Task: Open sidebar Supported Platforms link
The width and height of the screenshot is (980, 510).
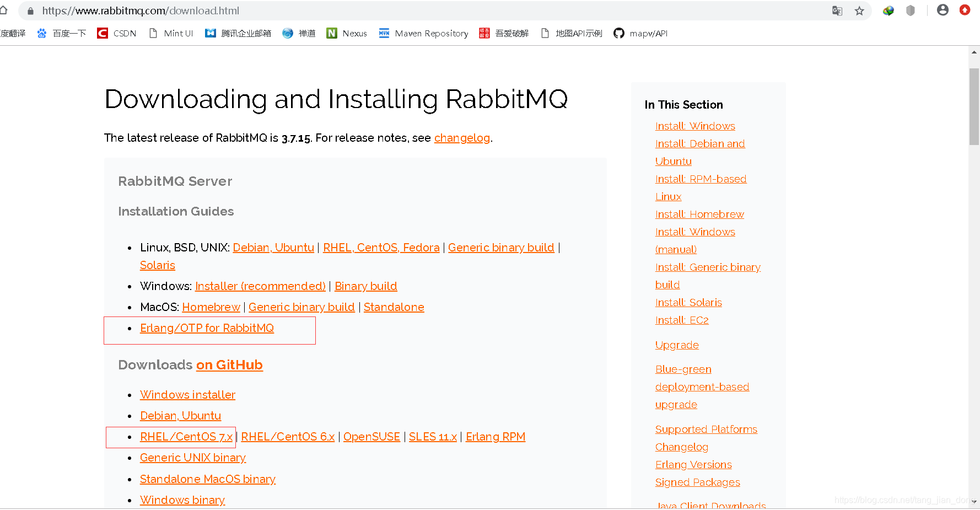Action: click(706, 430)
